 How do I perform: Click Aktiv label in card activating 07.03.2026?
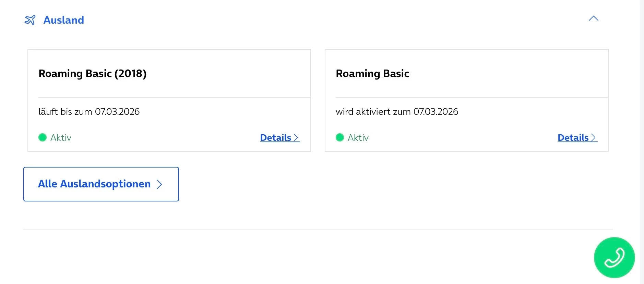tap(358, 138)
